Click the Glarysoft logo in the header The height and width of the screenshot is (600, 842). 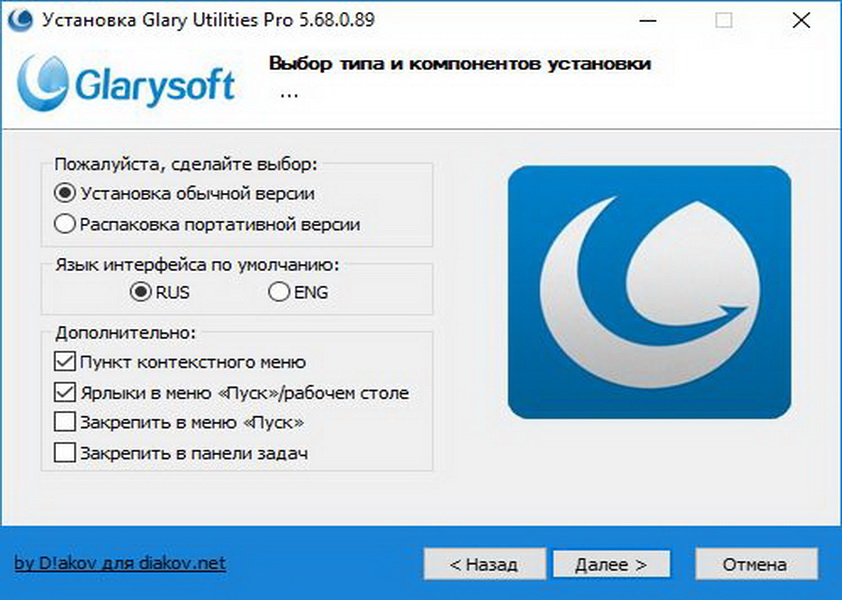(x=128, y=81)
